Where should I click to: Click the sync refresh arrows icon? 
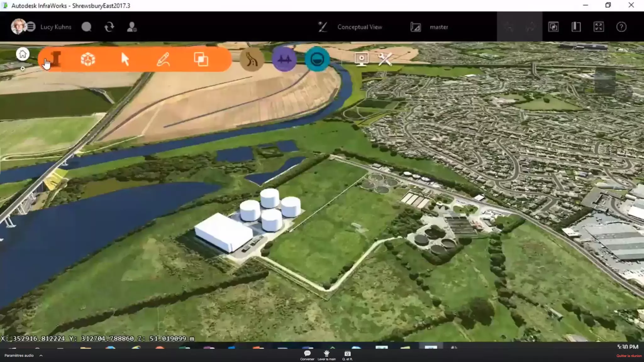(x=109, y=27)
